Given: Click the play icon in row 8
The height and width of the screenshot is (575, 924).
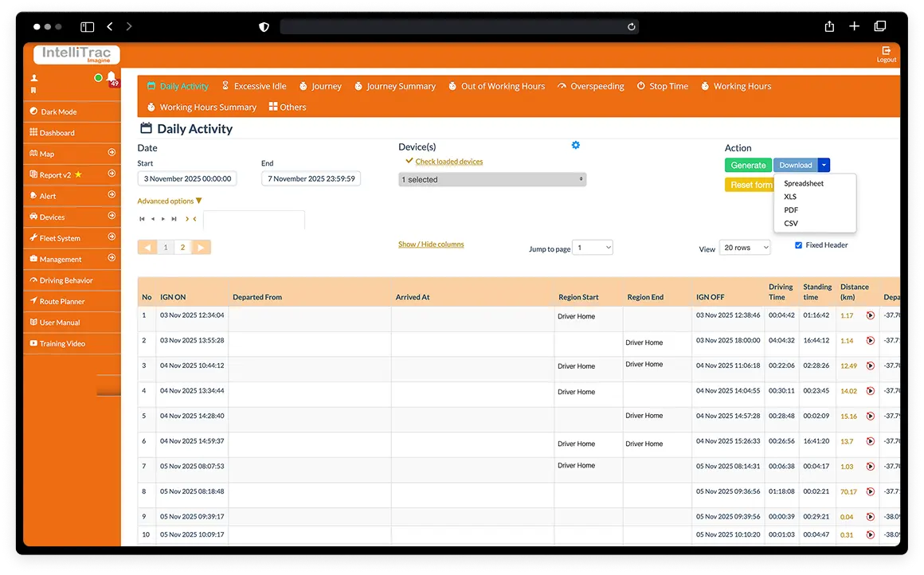Looking at the screenshot, I should click(870, 491).
